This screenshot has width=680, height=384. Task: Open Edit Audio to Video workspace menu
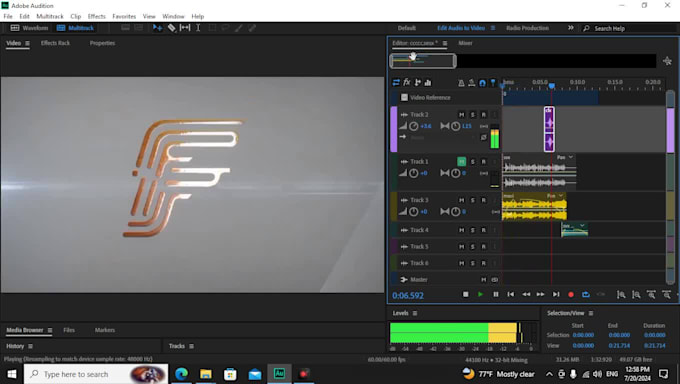pyautogui.click(x=493, y=28)
